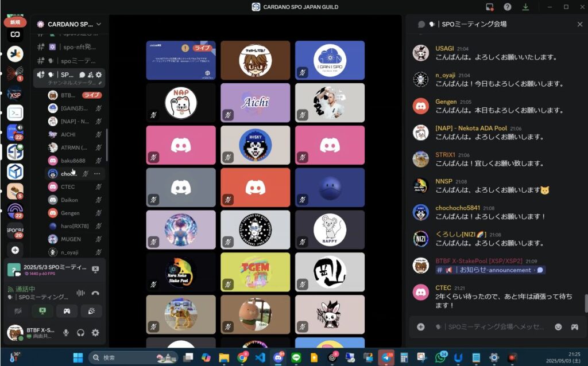Open voice channel chat bubble icon
Viewport: 588px width, 366px height.
(82, 75)
